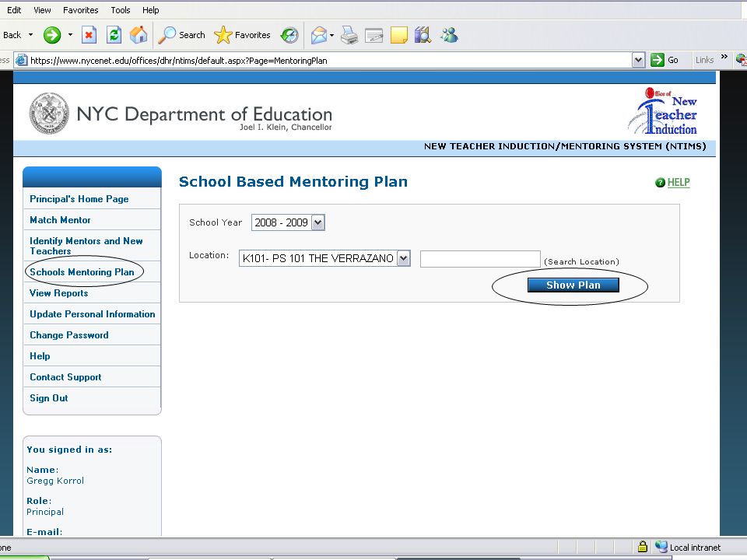Open the View Reports link
Screen dimensions: 747x560
pos(58,293)
